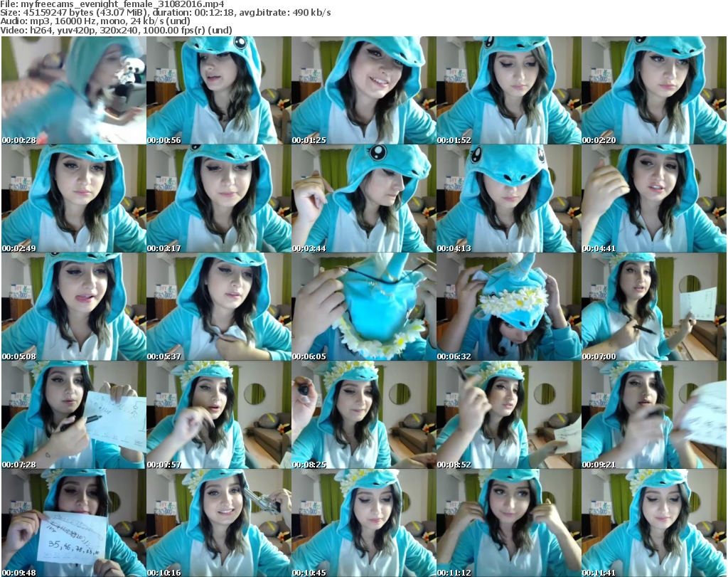Select the frame marked 00:03:44
This screenshot has height=577, width=728.
pos(363,198)
